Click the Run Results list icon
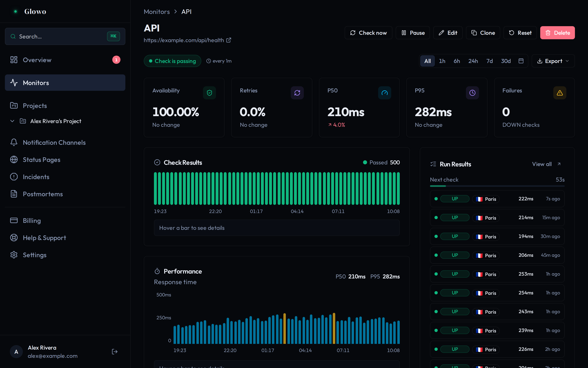This screenshot has width=588, height=368. (433, 164)
